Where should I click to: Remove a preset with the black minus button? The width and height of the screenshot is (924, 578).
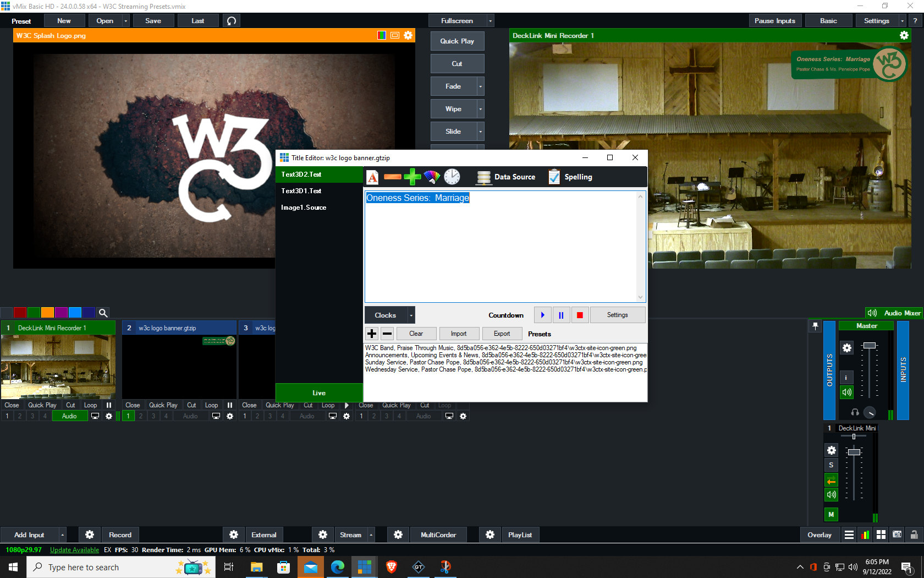coord(387,334)
